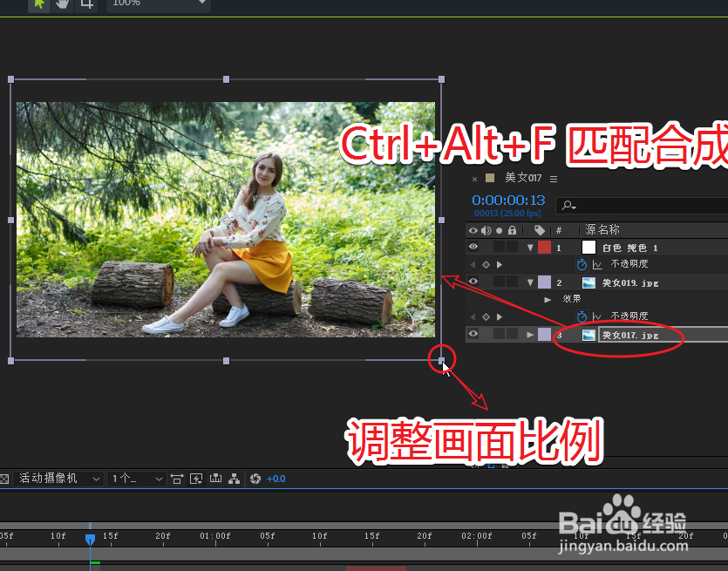Click the solo dot column header icon
The height and width of the screenshot is (571, 728).
tap(499, 230)
